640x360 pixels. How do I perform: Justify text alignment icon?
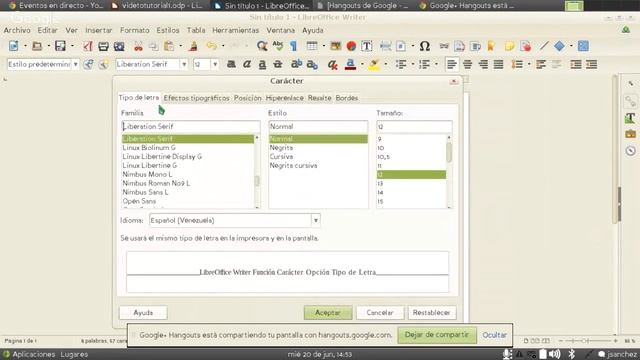pyautogui.click(x=498, y=64)
